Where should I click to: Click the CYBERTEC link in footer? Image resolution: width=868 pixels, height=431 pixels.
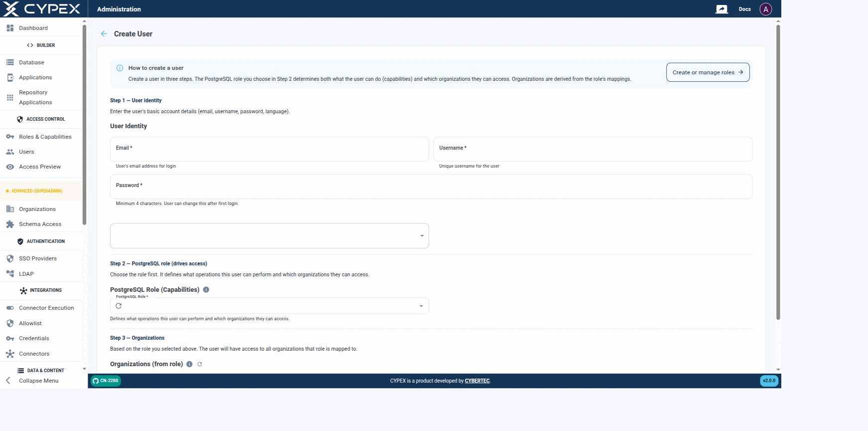pos(477,381)
